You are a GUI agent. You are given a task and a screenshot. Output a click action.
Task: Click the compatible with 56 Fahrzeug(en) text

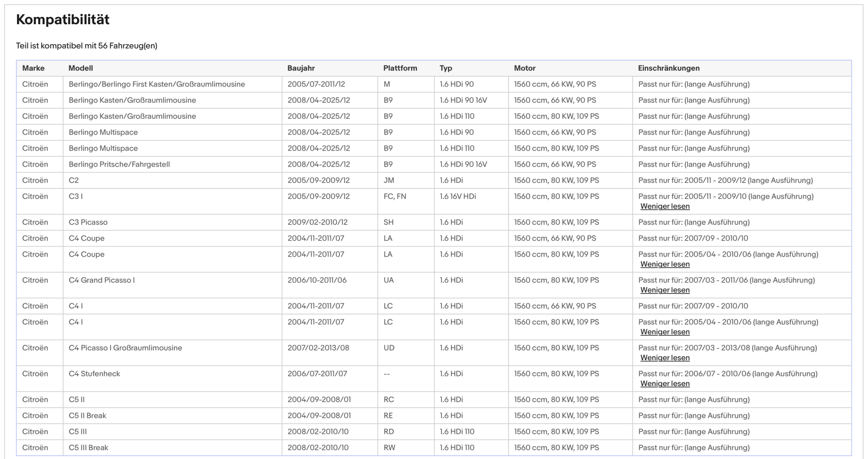[86, 46]
